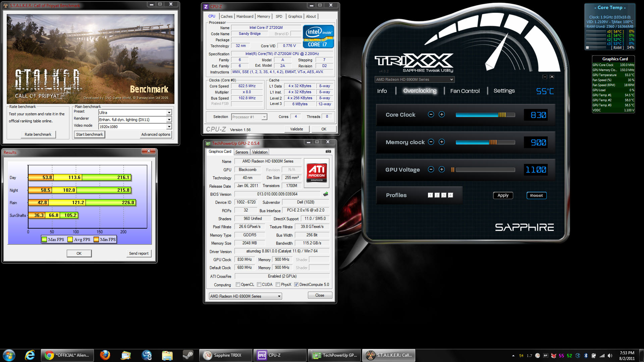Screen dimensions: 644x362
Task: Open GPU-Z Sensors tab
Action: (241, 152)
